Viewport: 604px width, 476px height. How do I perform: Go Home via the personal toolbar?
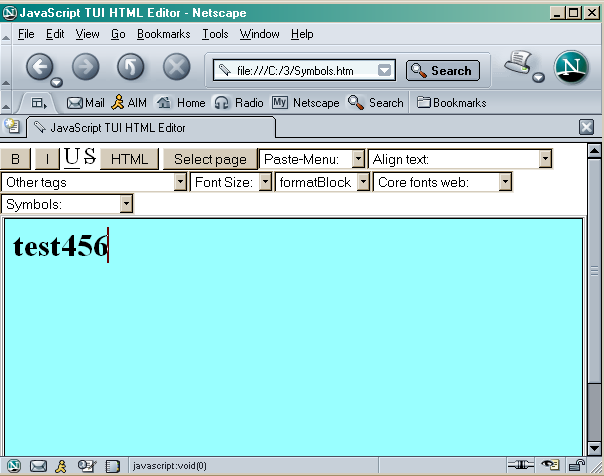point(181,103)
